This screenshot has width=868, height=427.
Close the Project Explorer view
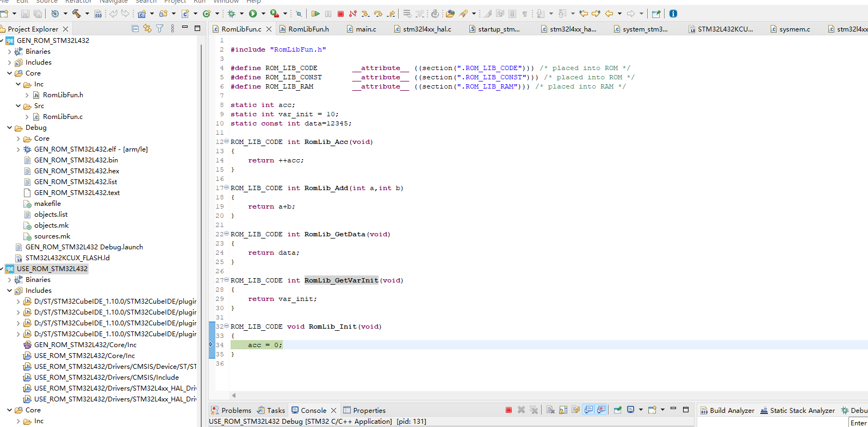[66, 29]
